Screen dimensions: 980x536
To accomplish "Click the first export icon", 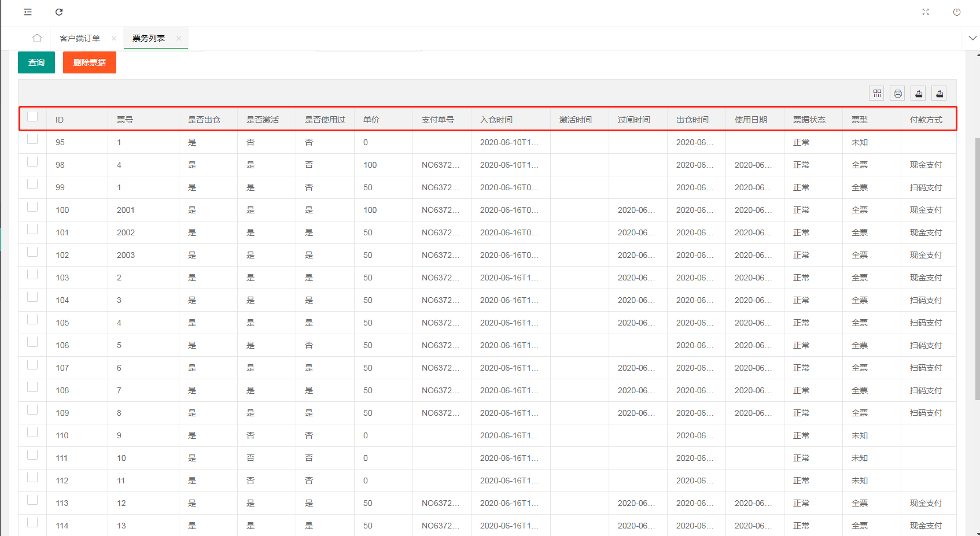I will [x=919, y=93].
